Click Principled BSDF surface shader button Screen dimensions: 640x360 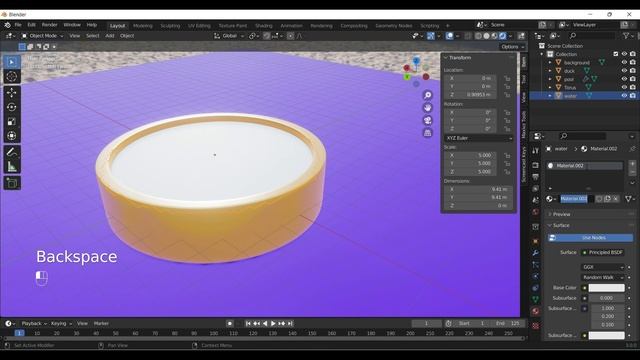point(602,253)
